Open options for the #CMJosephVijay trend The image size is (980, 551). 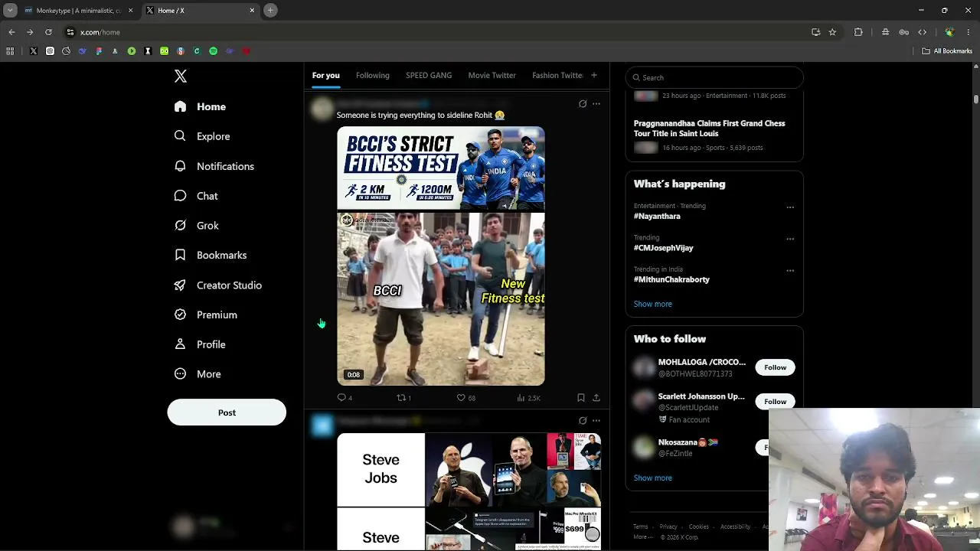point(790,239)
